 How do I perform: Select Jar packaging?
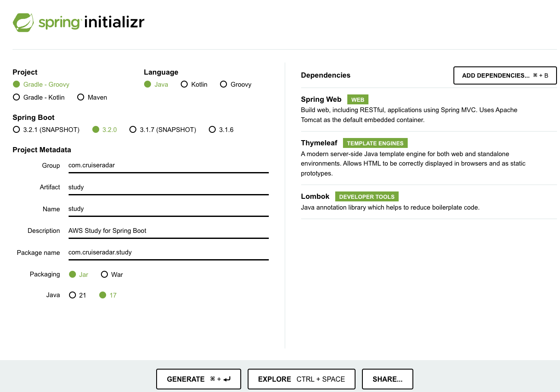click(x=79, y=275)
